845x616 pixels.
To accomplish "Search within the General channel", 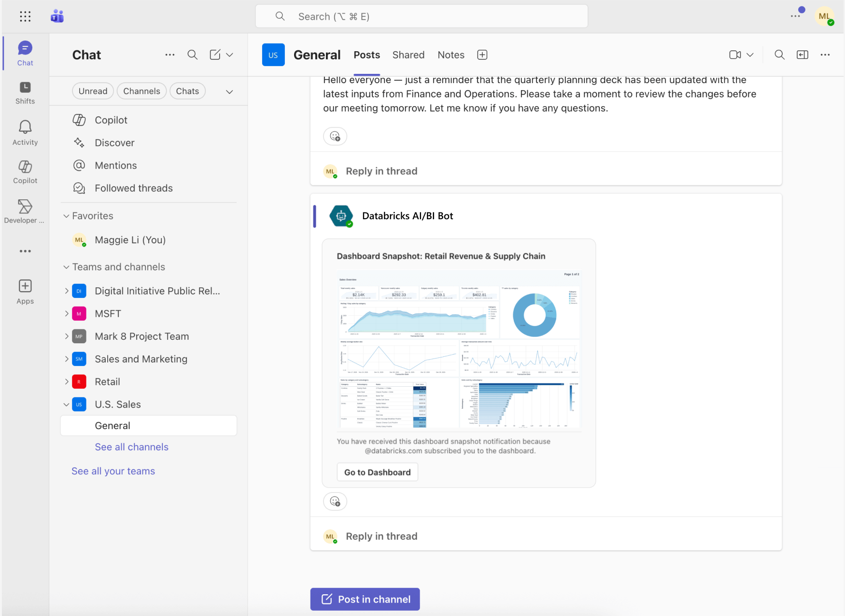I will pyautogui.click(x=779, y=55).
